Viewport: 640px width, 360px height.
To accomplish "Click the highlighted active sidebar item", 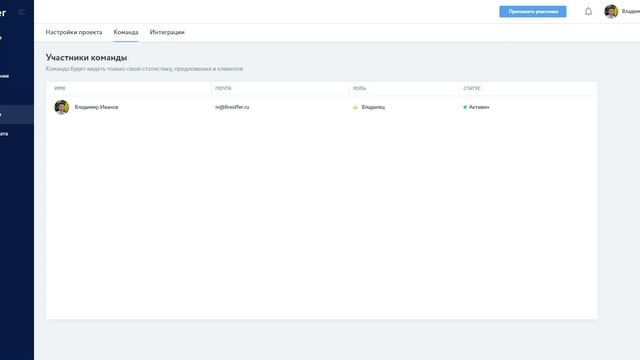I will tap(17, 115).
